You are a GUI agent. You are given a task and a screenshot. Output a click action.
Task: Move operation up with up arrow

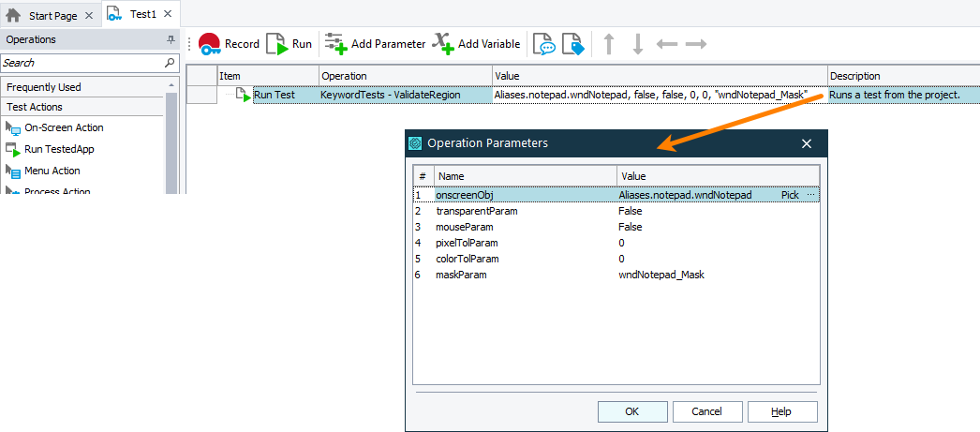[x=609, y=44]
